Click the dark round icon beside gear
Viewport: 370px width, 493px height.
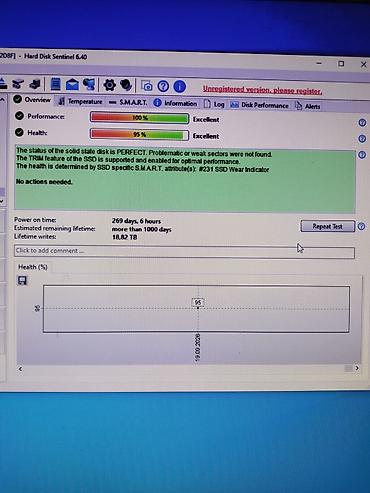126,85
